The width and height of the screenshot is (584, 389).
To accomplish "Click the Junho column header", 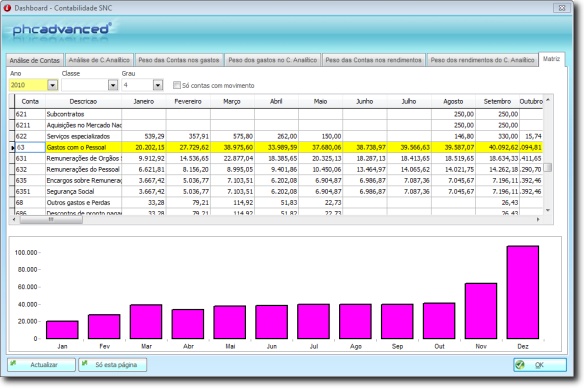I will [x=365, y=101].
